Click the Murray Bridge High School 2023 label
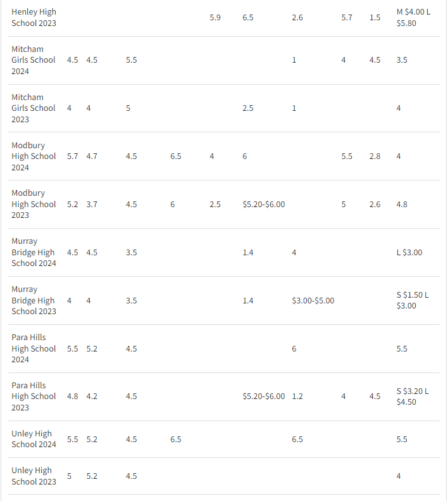 34,300
